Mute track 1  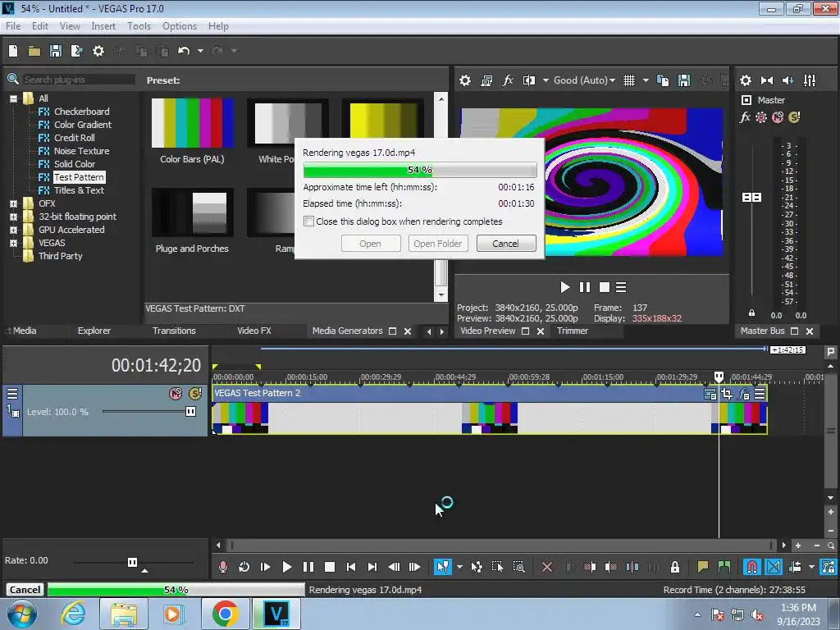click(x=176, y=394)
